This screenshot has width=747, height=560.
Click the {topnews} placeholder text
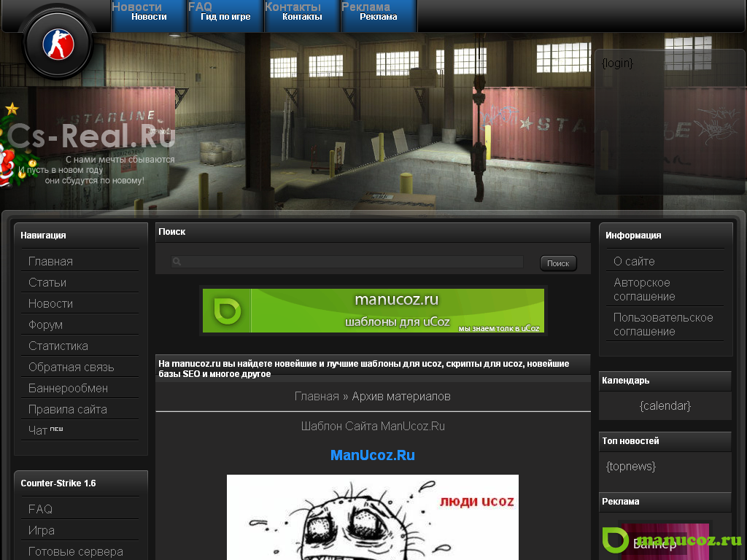(631, 466)
